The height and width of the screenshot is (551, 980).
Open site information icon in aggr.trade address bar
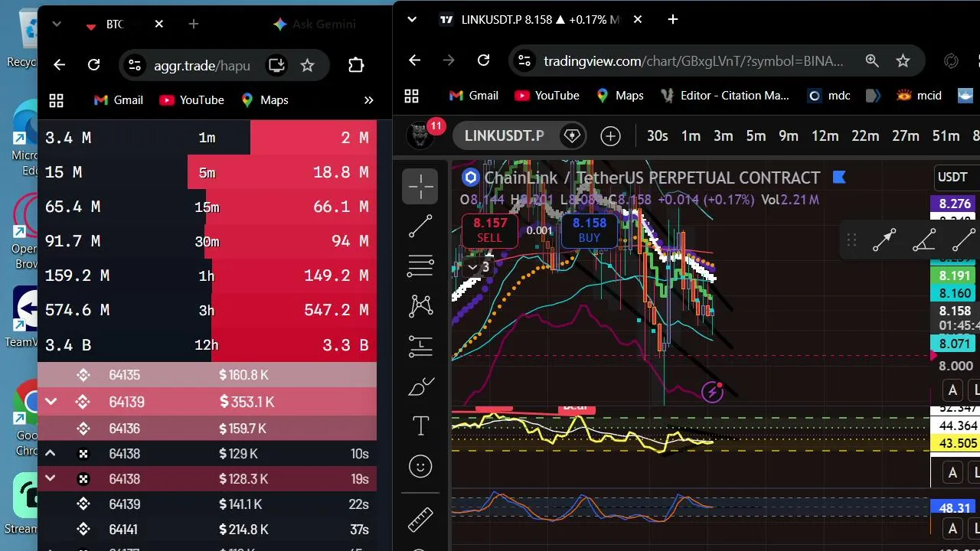(134, 65)
